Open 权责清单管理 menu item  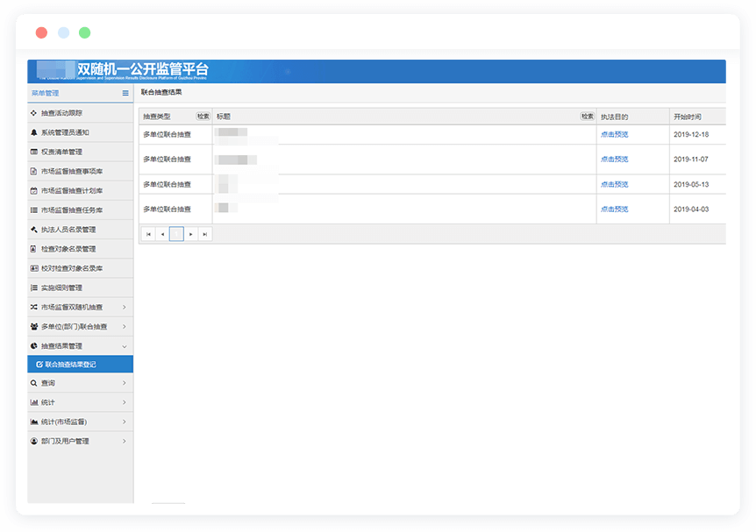coord(68,152)
